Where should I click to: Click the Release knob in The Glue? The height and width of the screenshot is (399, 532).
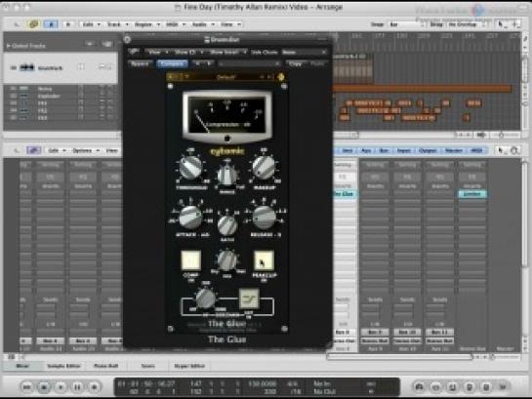[264, 217]
